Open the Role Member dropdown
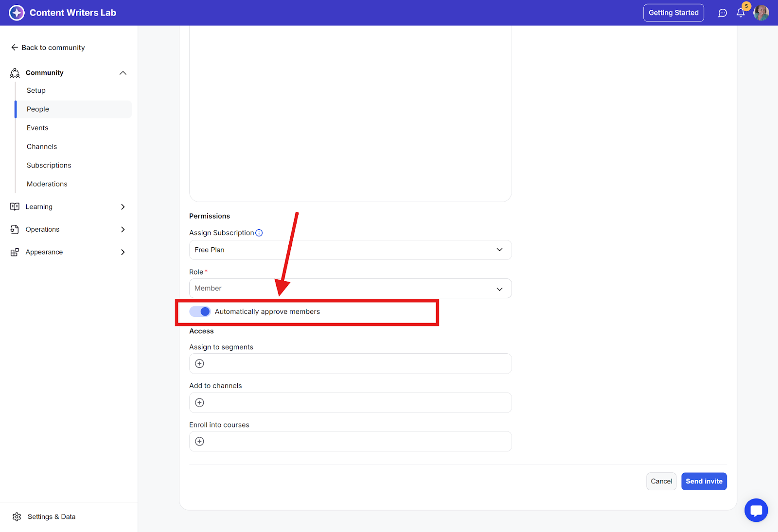778x532 pixels. pyautogui.click(x=350, y=289)
